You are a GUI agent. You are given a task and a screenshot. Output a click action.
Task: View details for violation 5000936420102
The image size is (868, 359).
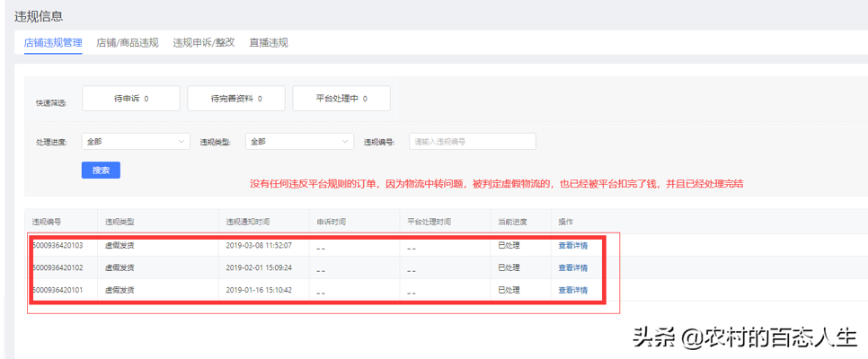pyautogui.click(x=573, y=267)
